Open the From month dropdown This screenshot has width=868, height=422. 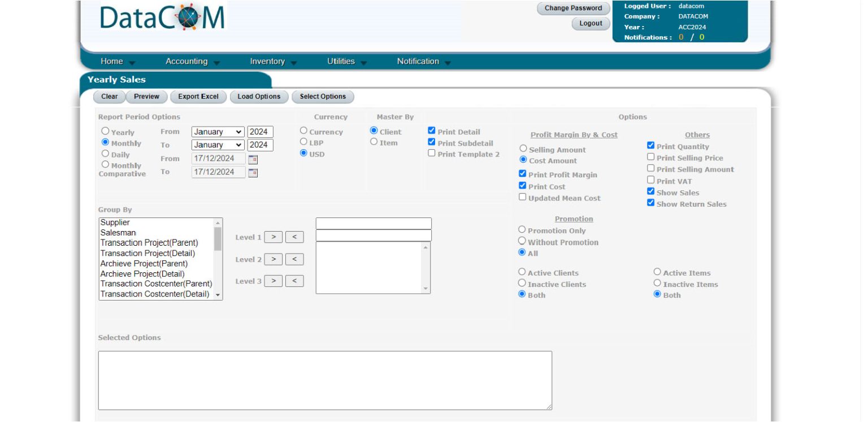tap(218, 131)
